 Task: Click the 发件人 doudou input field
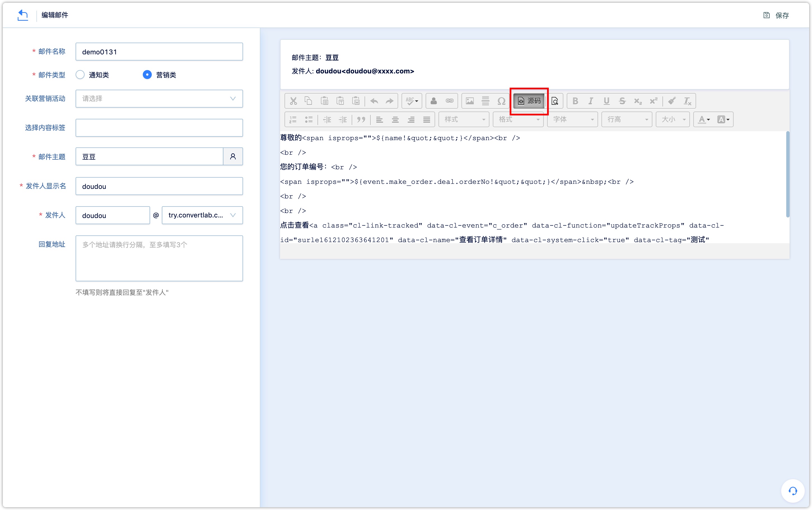coord(113,215)
